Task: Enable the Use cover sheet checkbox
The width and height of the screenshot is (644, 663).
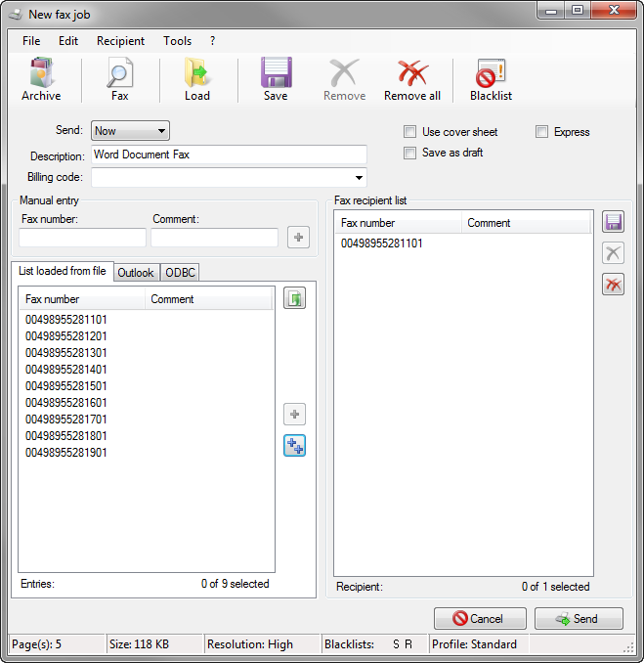Action: tap(410, 132)
